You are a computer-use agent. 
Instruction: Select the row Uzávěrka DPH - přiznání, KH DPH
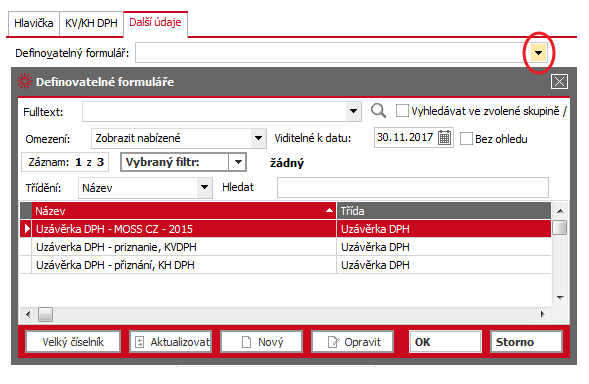point(285,265)
